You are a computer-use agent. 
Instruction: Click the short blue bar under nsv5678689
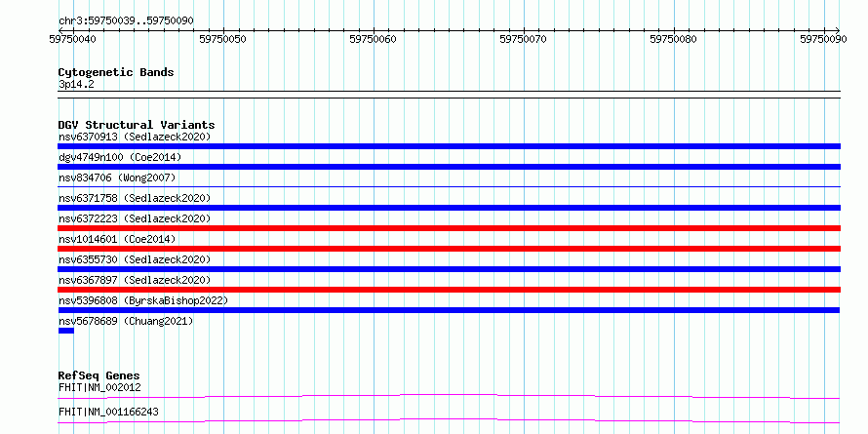[66, 331]
